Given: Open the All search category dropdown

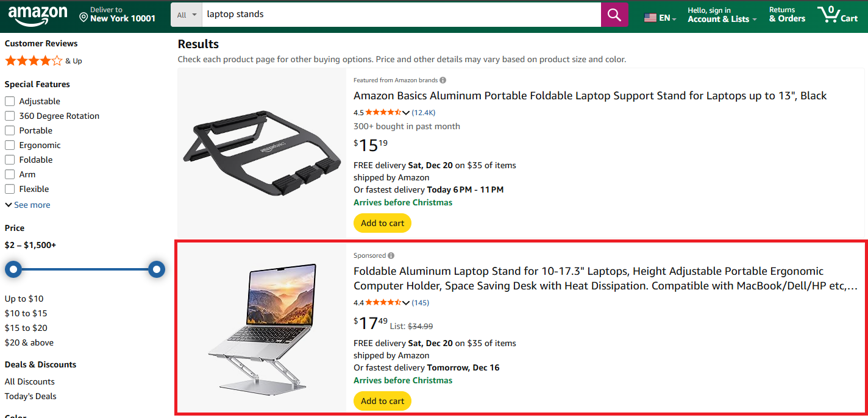Looking at the screenshot, I should (x=186, y=14).
